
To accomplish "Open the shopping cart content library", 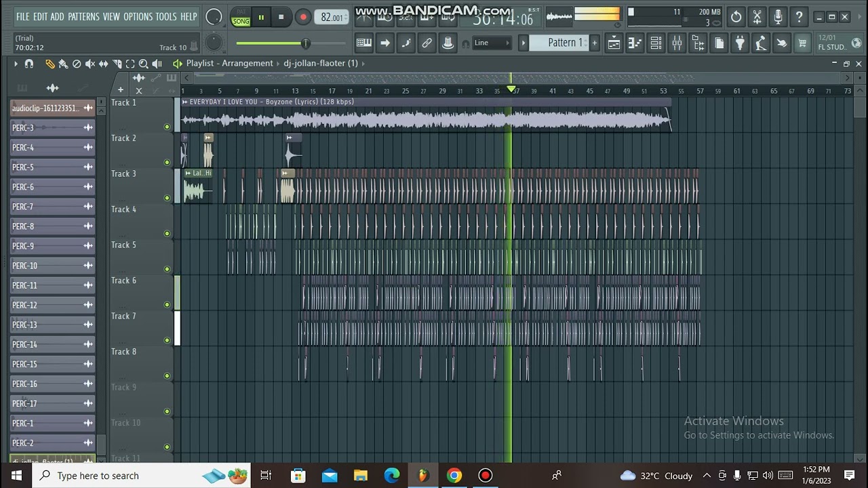I will [x=802, y=43].
